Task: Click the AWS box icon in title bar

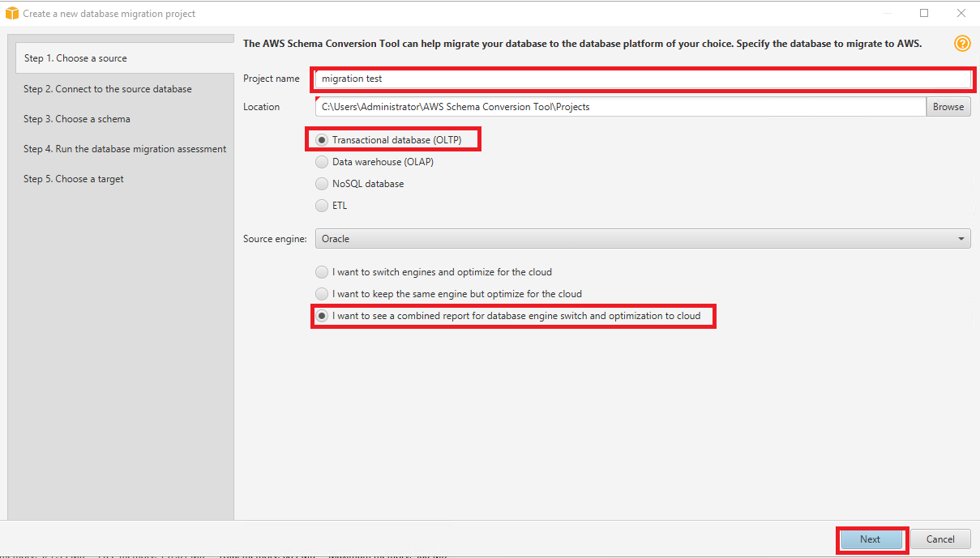Action: (x=11, y=14)
